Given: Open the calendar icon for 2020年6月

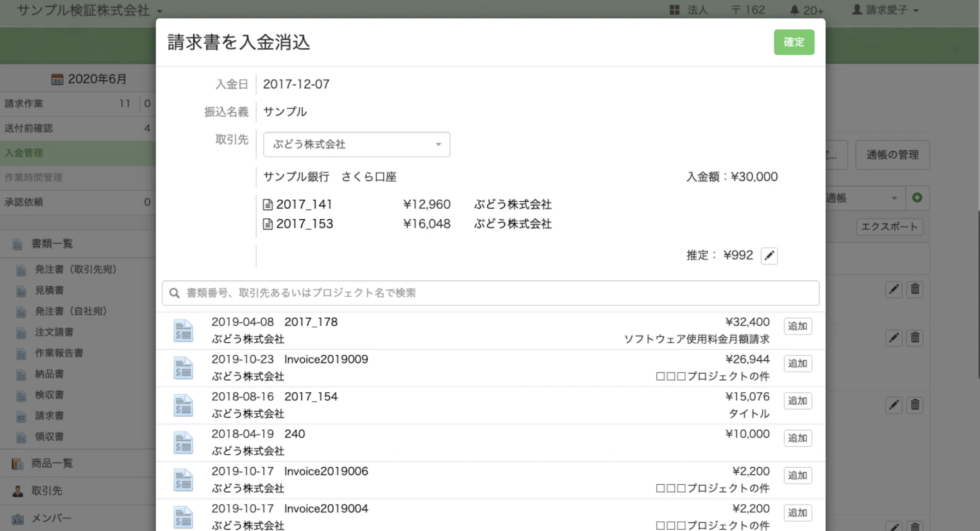Looking at the screenshot, I should (x=57, y=79).
